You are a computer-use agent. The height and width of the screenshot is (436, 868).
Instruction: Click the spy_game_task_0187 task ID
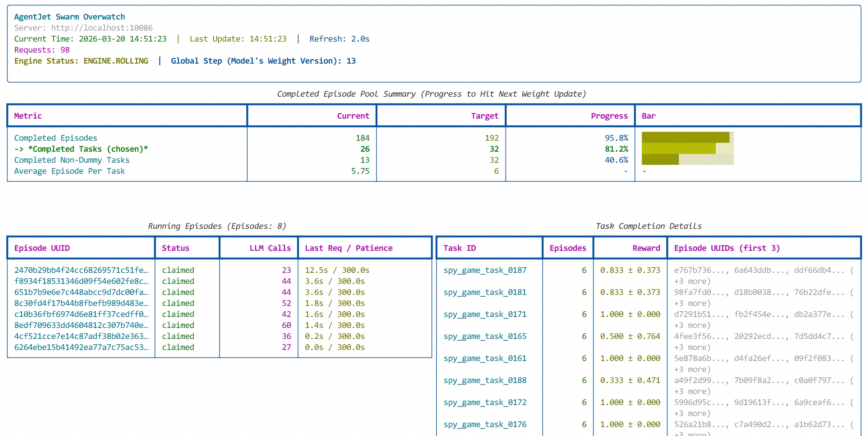(x=485, y=270)
